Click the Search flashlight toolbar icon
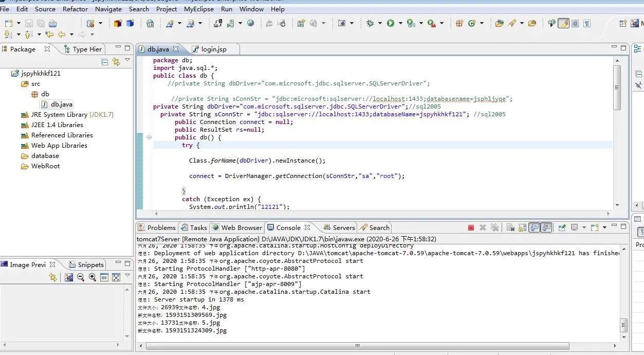The height and width of the screenshot is (355, 644). [512, 23]
